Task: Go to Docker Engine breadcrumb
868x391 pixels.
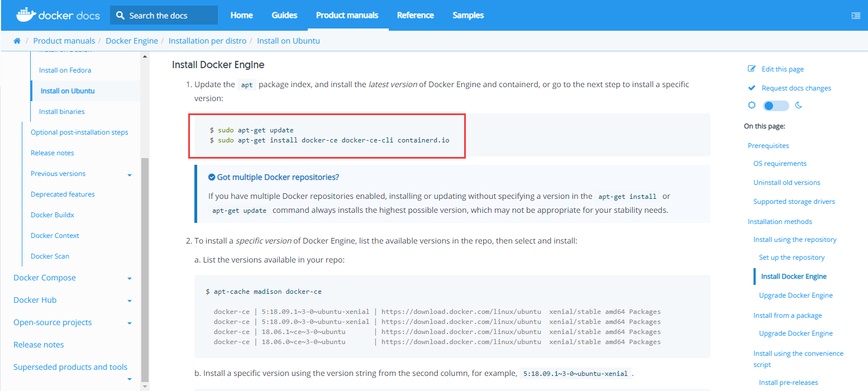Action: [132, 41]
